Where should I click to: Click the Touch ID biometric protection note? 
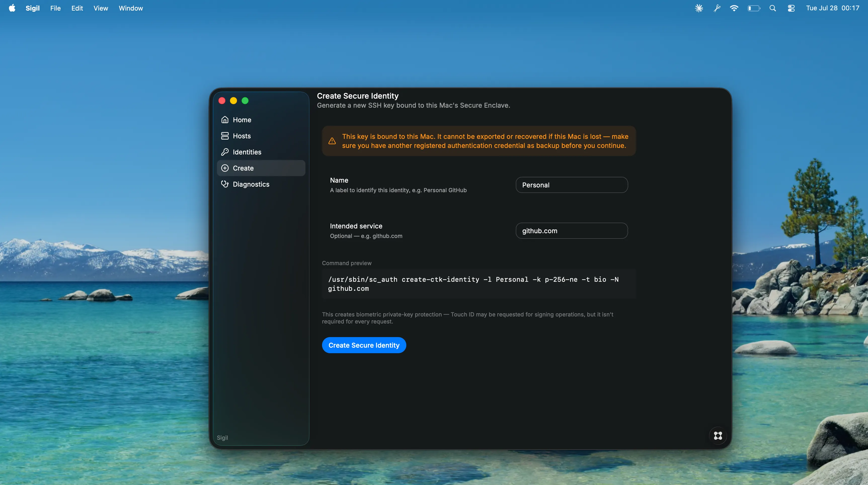(468, 318)
